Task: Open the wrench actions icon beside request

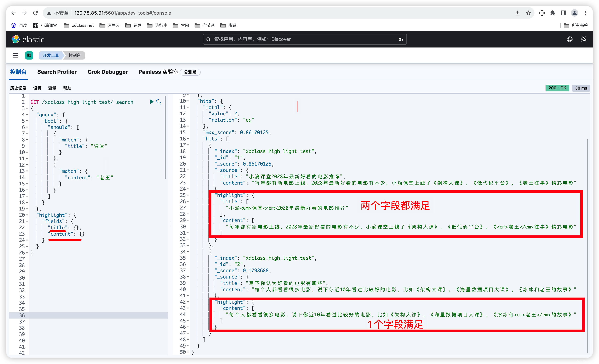Action: click(159, 101)
